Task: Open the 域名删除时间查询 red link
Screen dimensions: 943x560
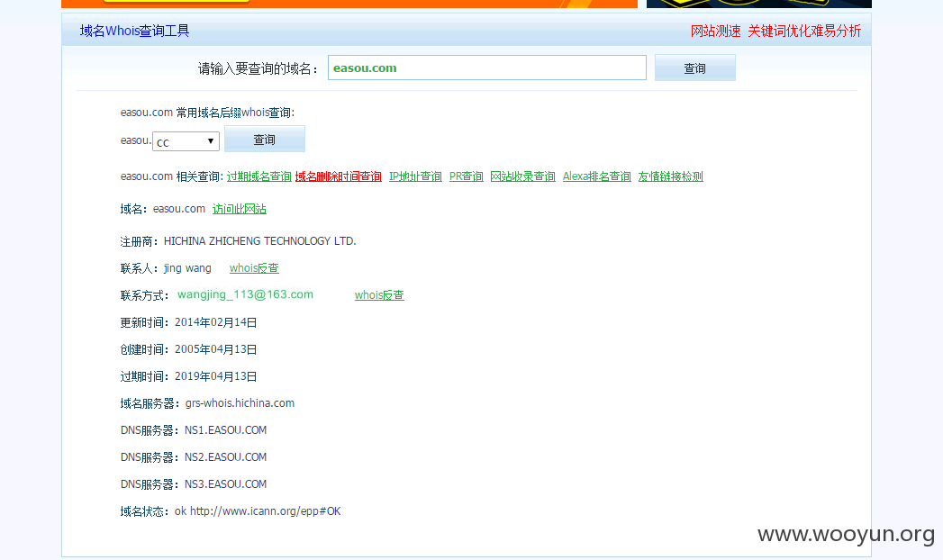Action: click(x=339, y=176)
